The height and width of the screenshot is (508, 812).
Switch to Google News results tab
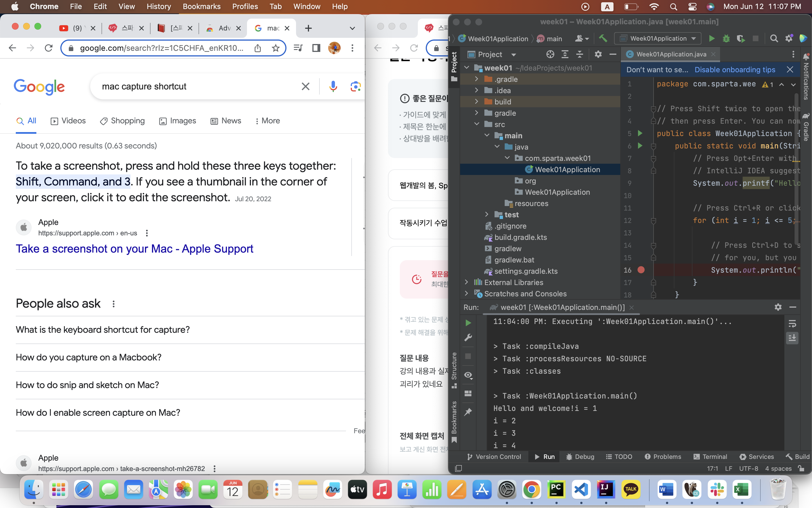[x=226, y=121]
